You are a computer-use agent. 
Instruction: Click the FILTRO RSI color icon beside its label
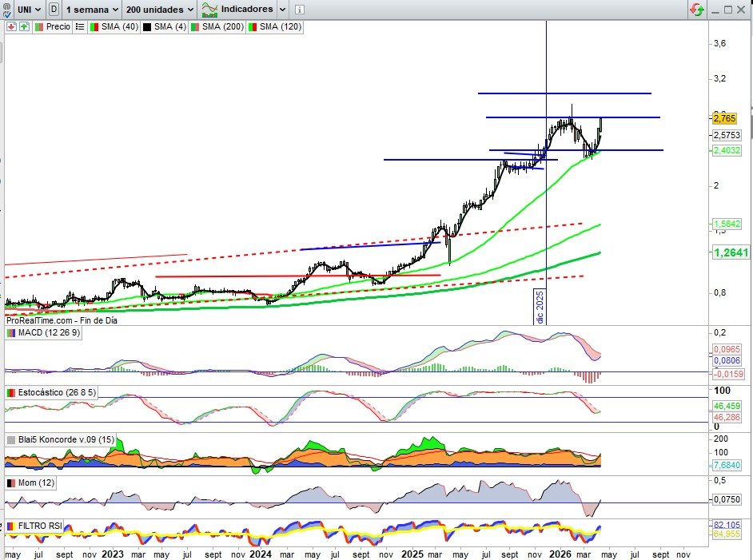coord(11,526)
